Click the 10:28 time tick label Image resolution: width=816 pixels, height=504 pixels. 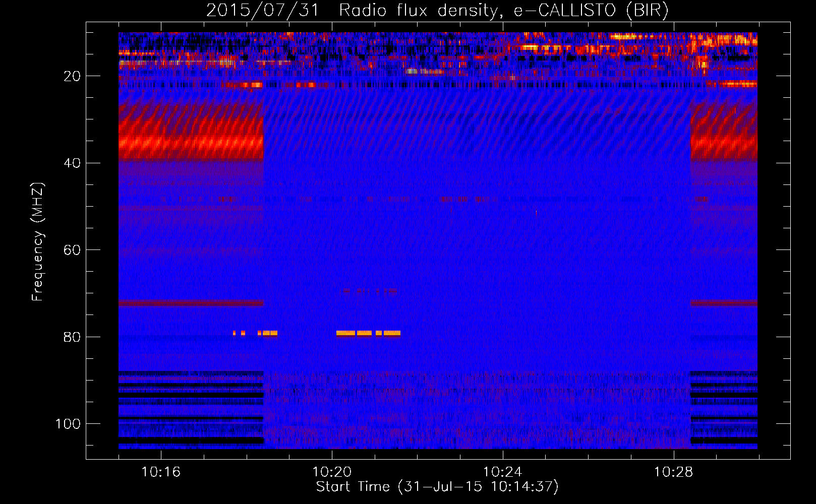pos(674,472)
